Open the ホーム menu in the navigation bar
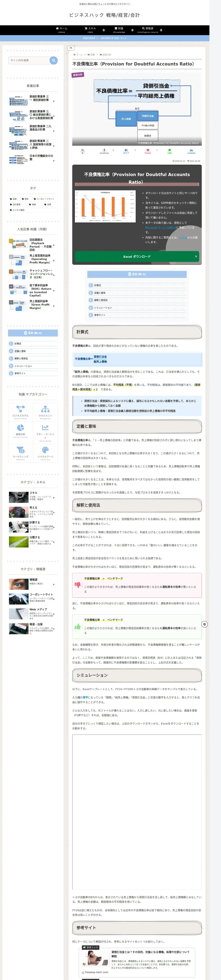This screenshot has height=980, width=221. (x=61, y=30)
